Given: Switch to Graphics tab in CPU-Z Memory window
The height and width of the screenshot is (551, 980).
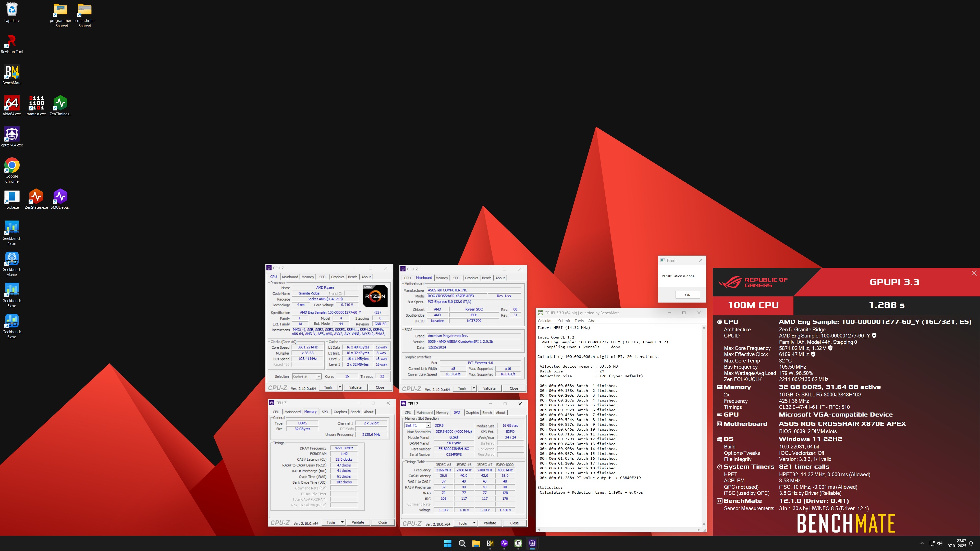Looking at the screenshot, I should pyautogui.click(x=340, y=412).
